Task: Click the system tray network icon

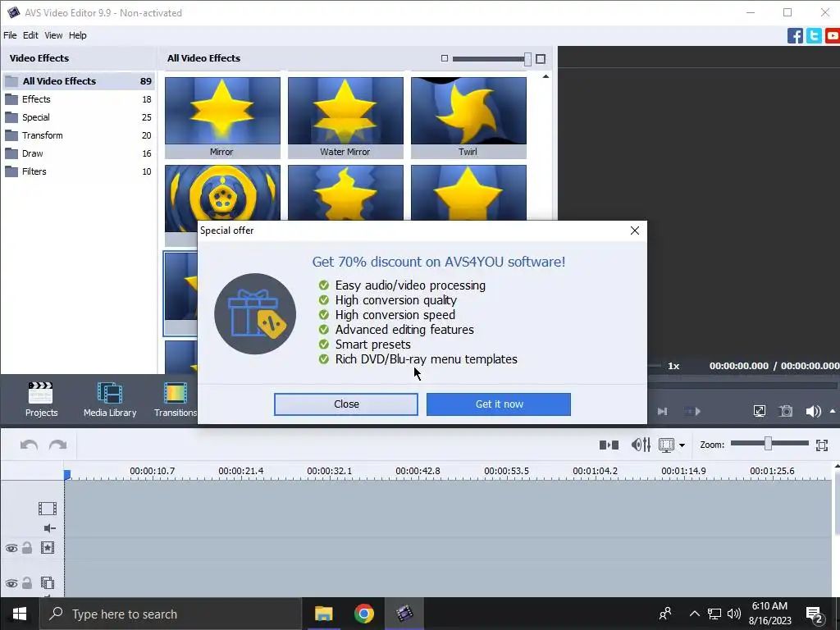Action: (x=714, y=614)
